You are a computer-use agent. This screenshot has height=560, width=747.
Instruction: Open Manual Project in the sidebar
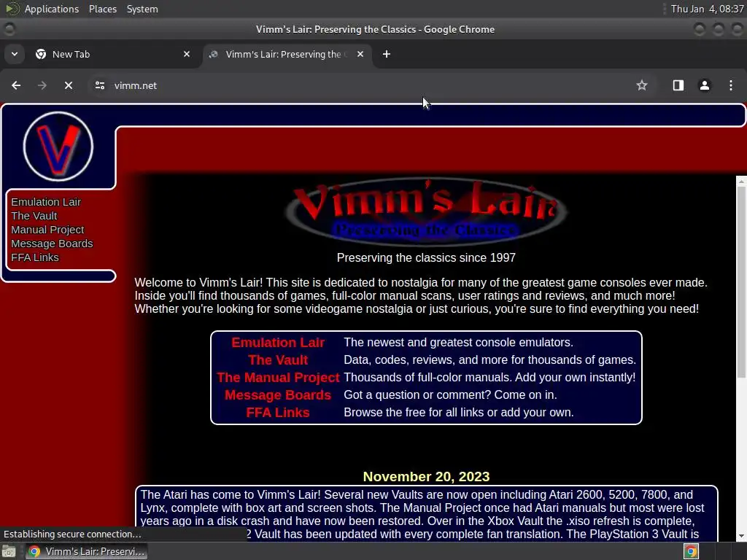click(47, 230)
